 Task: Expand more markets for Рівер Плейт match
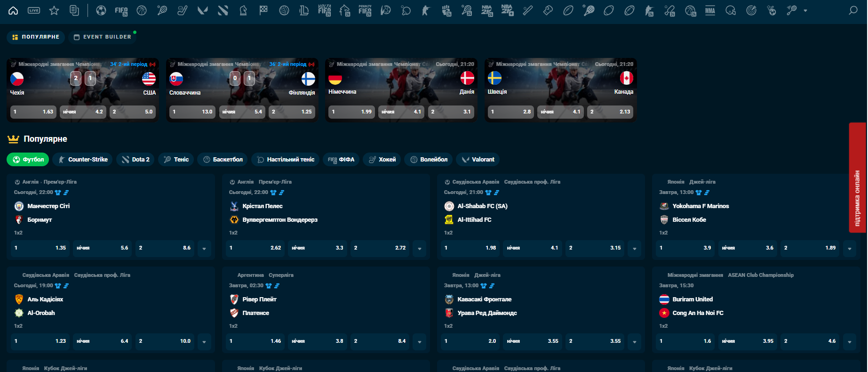tap(419, 341)
